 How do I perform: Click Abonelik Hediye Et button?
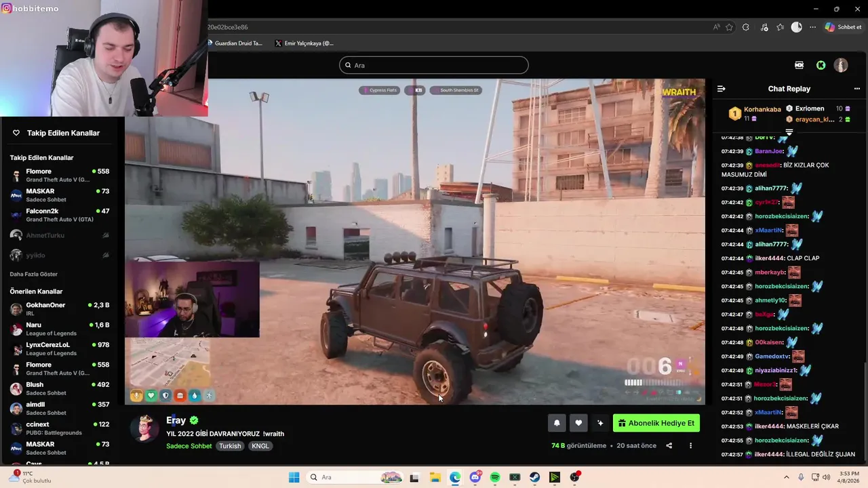pos(656,423)
